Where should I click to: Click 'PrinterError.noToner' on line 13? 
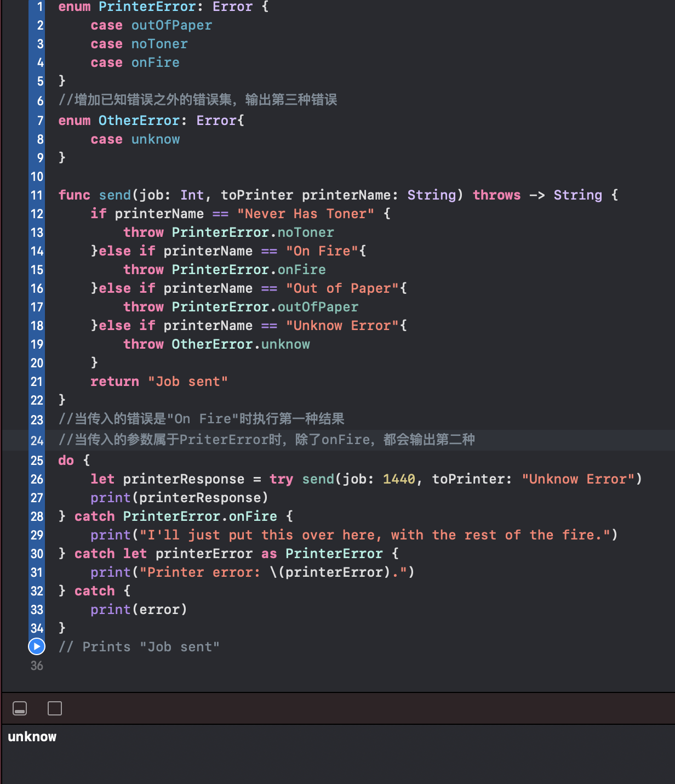pyautogui.click(x=253, y=232)
